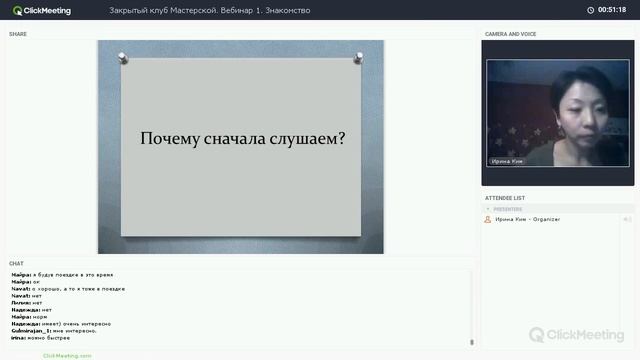Screen dimensions: 640x360
Task: Click the Лилия chat message 'нет'
Action: [x=27, y=303]
